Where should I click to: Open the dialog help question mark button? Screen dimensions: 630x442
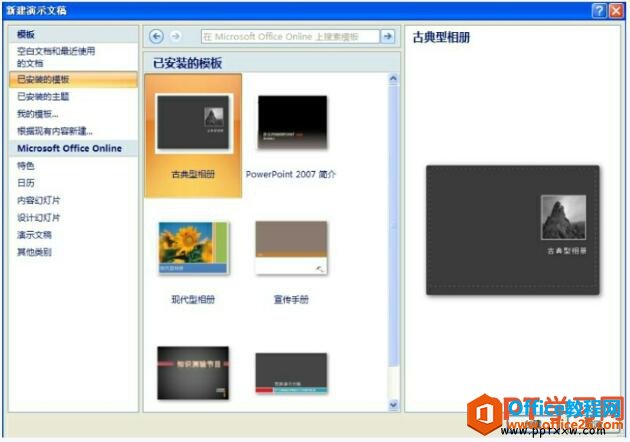[x=599, y=11]
